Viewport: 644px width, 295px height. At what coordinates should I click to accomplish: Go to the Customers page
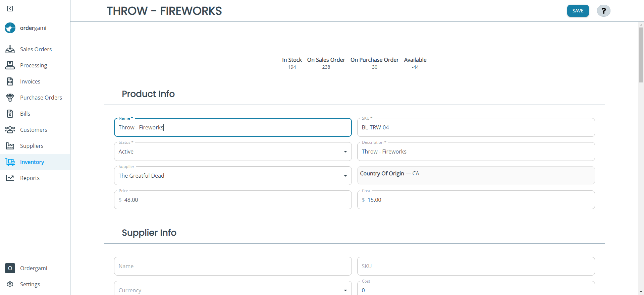[x=35, y=130]
